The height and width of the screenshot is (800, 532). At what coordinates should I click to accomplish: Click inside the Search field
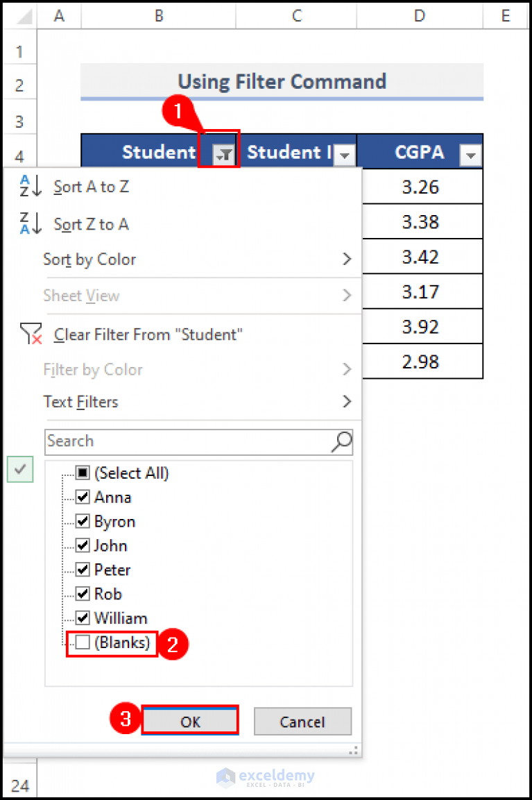(173, 441)
